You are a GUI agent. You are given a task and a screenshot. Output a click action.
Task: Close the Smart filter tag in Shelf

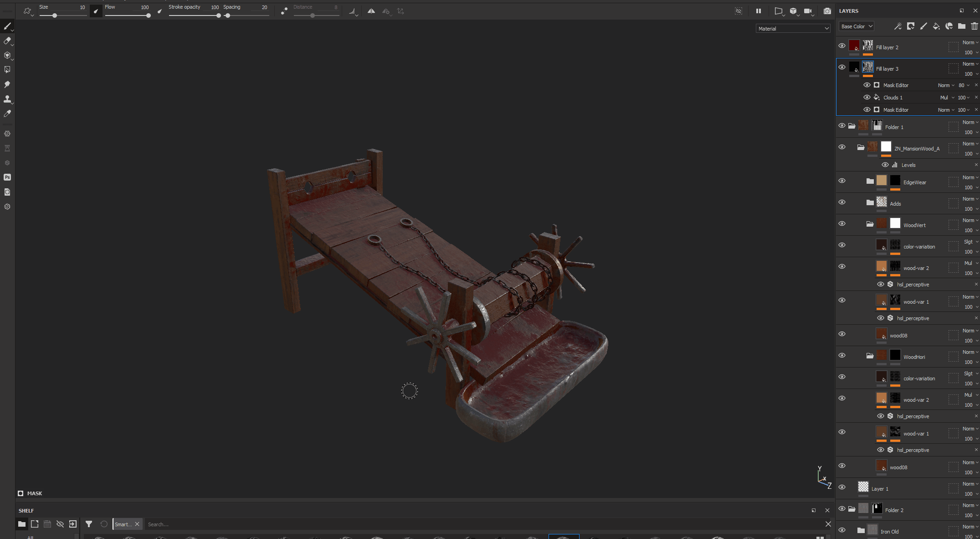pos(137,524)
